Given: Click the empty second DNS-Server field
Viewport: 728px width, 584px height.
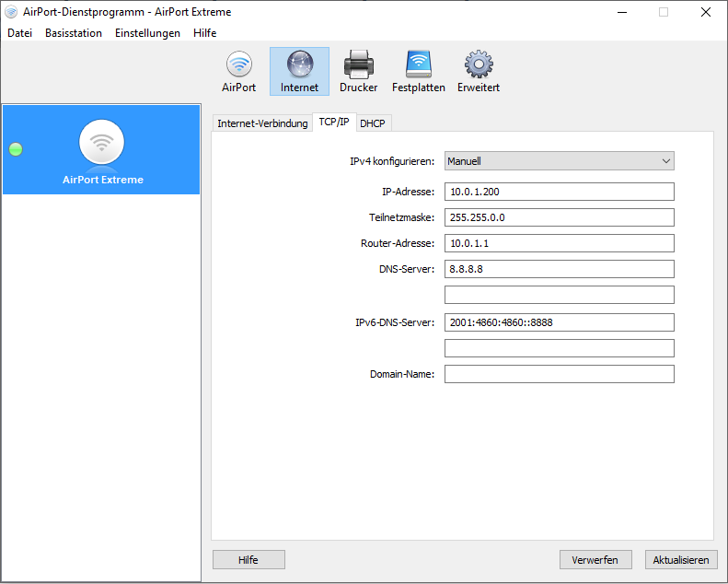Looking at the screenshot, I should pos(559,295).
